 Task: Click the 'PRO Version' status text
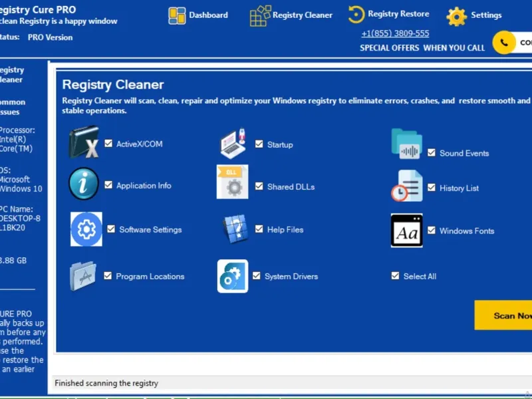click(x=51, y=37)
